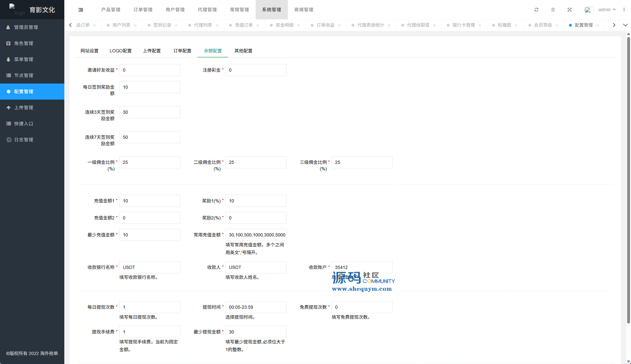Close the 轮播图 tab

(516, 25)
